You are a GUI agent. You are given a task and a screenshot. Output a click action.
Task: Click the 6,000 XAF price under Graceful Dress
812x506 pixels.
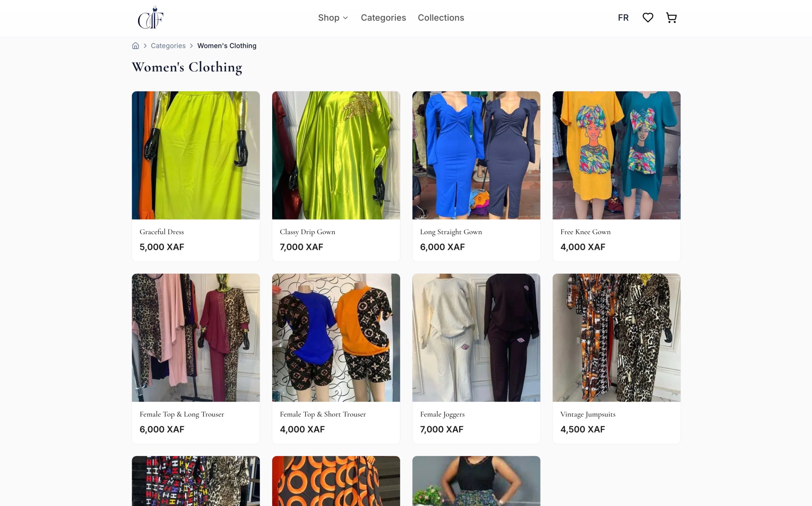tap(162, 247)
